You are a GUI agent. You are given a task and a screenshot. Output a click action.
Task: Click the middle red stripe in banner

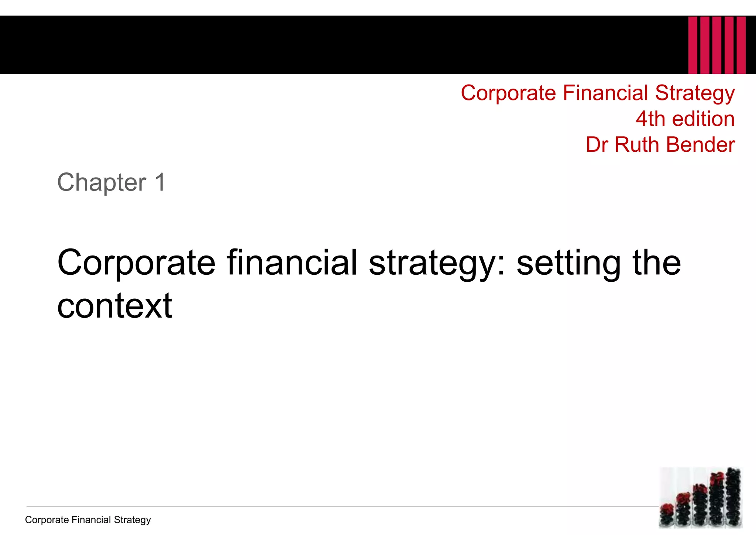pos(717,45)
